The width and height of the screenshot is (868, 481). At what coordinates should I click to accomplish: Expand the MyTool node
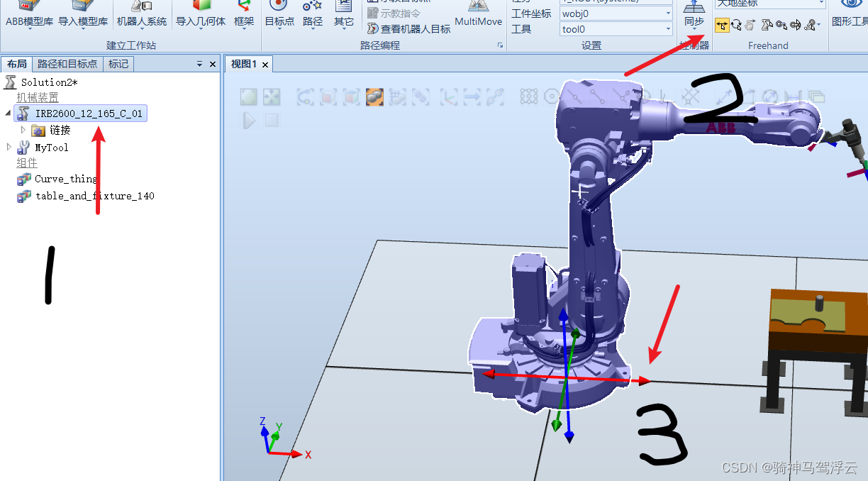click(9, 147)
